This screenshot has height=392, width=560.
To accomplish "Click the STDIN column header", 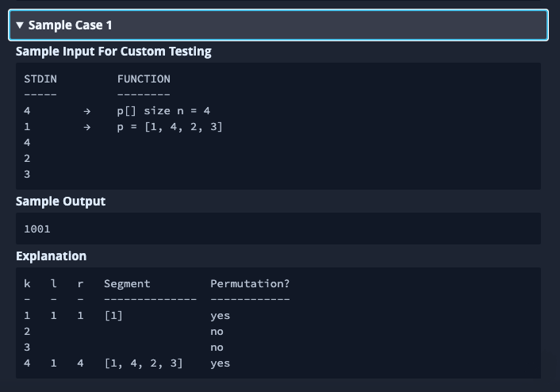I will click(x=40, y=79).
